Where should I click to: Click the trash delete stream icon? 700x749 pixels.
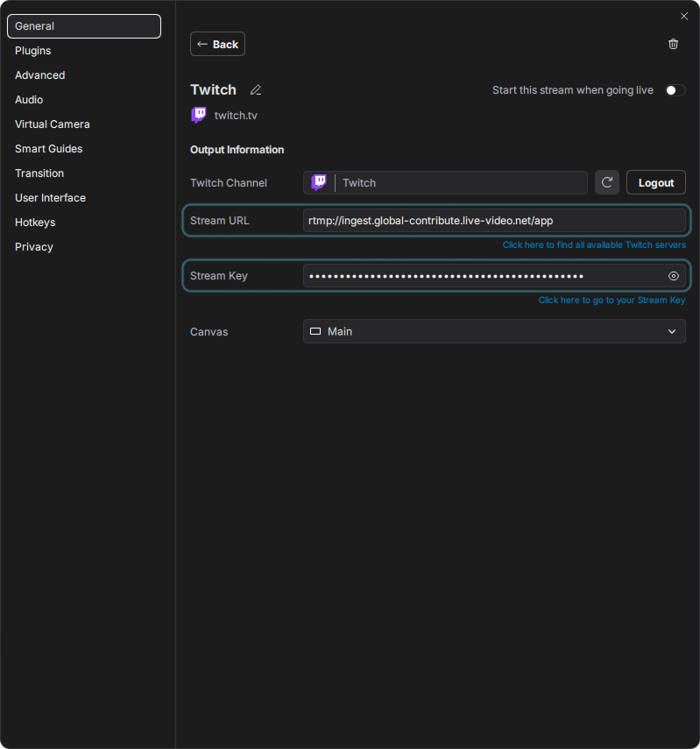673,44
